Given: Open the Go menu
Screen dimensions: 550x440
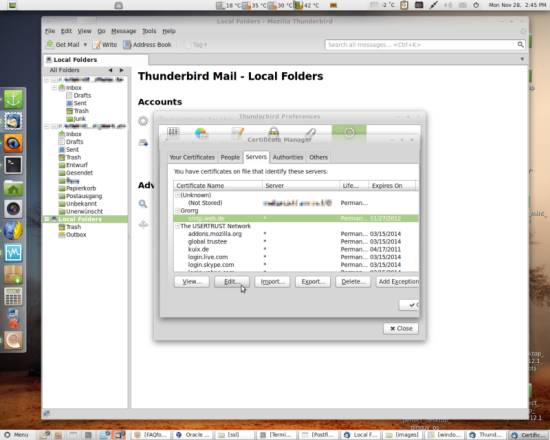Looking at the screenshot, I should click(101, 31).
